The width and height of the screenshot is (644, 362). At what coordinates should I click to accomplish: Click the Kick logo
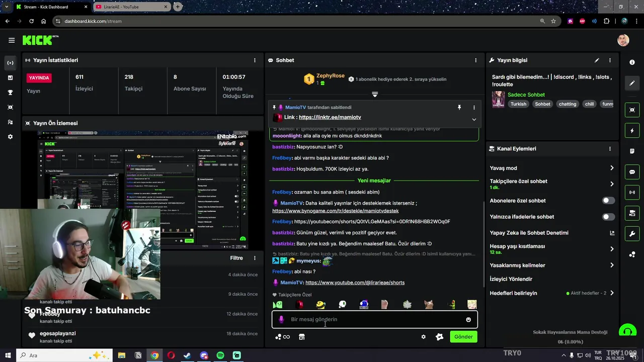point(40,40)
